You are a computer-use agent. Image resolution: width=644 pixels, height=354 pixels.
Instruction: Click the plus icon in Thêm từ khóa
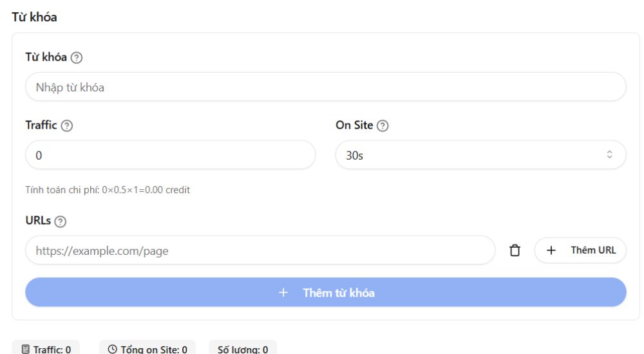[283, 292]
